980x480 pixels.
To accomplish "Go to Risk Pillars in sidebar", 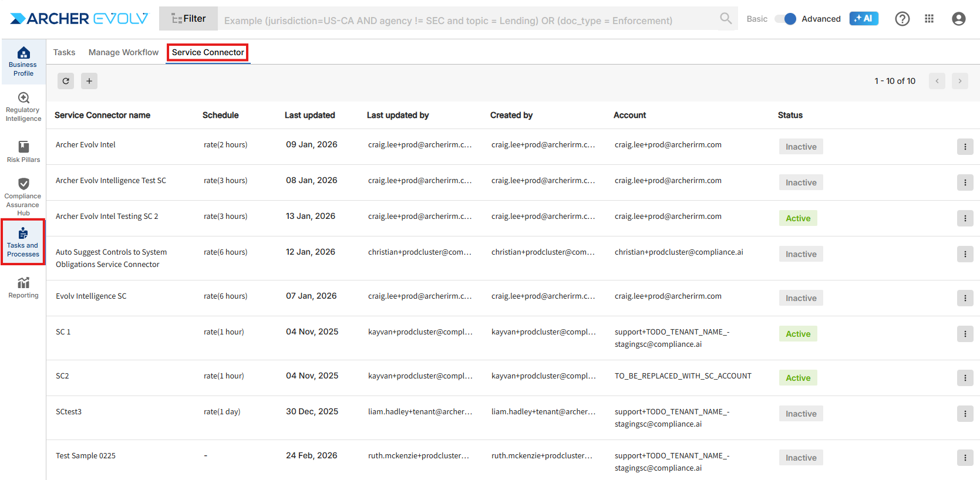I will click(23, 151).
